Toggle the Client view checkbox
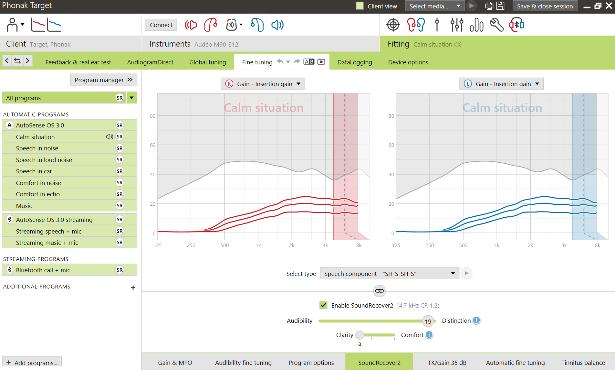615x370 pixels. tap(360, 6)
